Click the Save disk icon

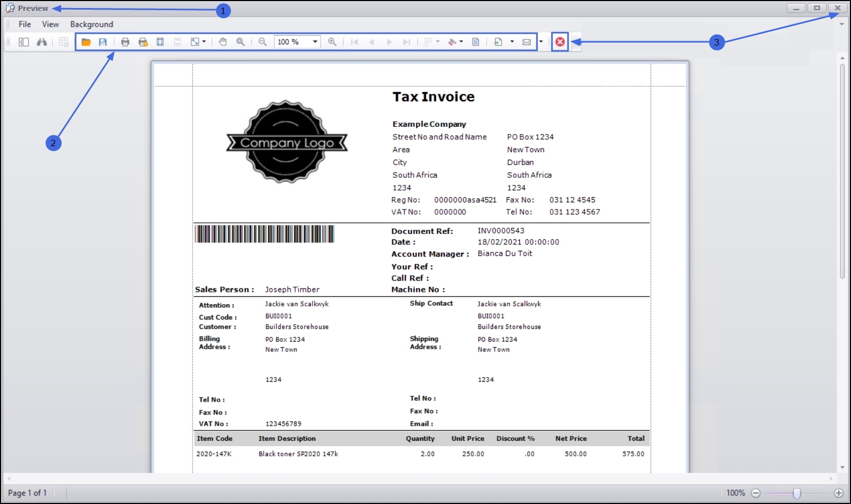click(103, 42)
